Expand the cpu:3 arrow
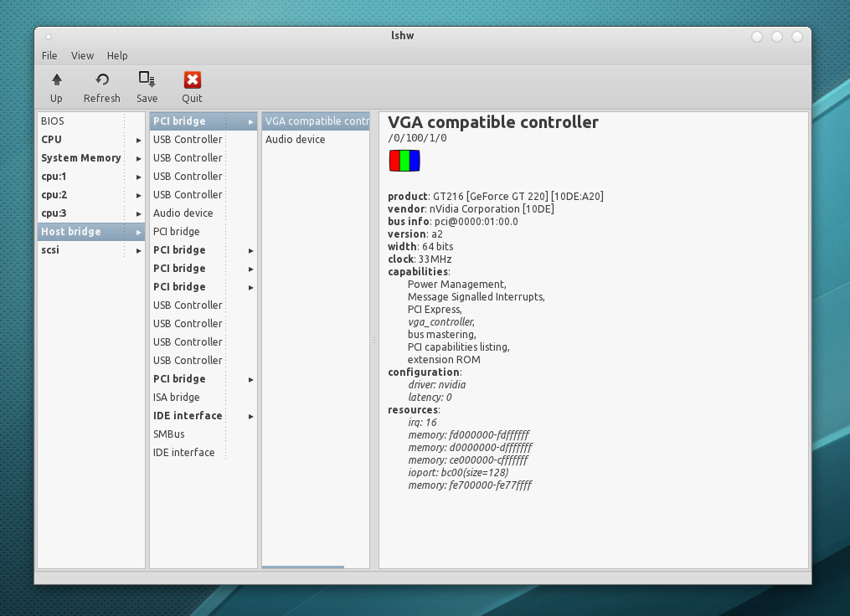Image resolution: width=850 pixels, height=616 pixels. [x=139, y=213]
